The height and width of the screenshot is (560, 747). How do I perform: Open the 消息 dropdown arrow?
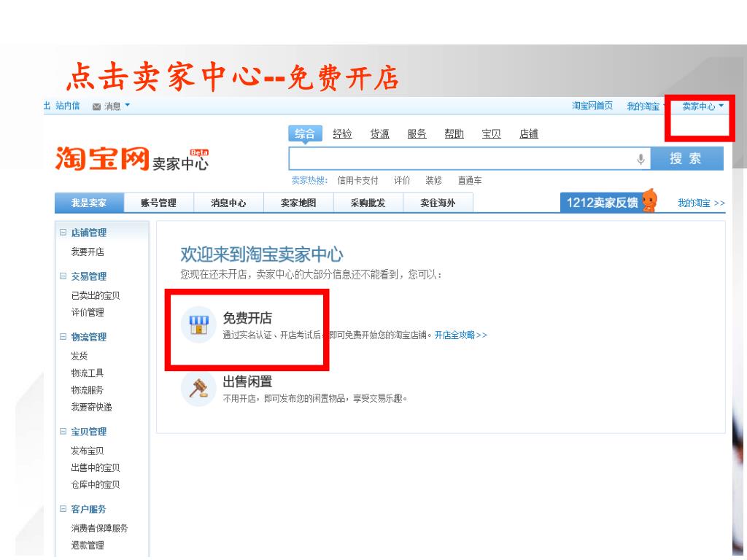pyautogui.click(x=127, y=105)
